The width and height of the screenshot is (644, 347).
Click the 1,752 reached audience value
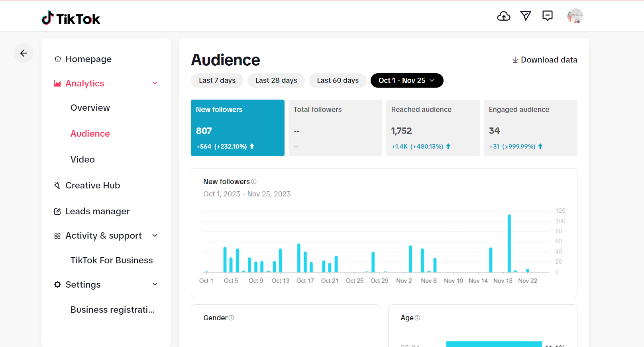pyautogui.click(x=401, y=131)
